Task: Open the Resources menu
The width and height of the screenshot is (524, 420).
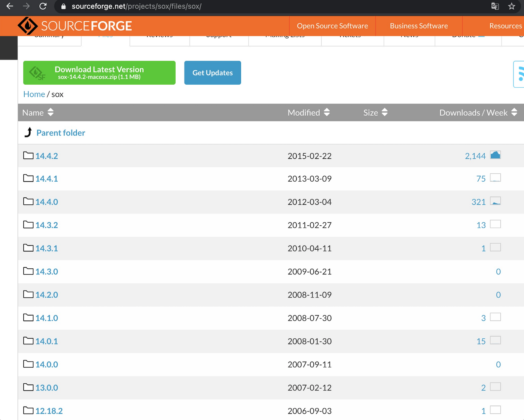Action: (x=505, y=26)
